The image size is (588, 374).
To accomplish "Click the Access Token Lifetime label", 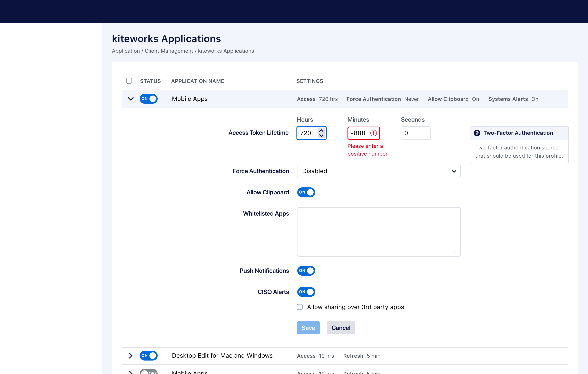I will pos(259,133).
